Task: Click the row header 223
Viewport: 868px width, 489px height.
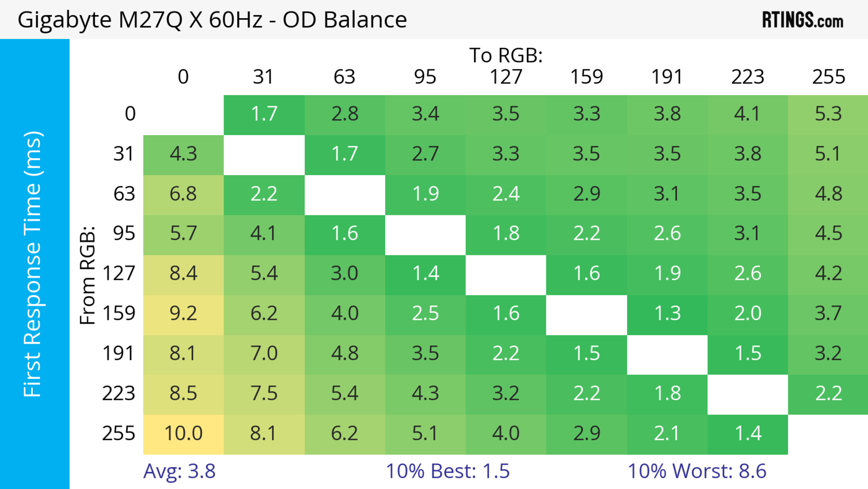Action: pyautogui.click(x=119, y=393)
